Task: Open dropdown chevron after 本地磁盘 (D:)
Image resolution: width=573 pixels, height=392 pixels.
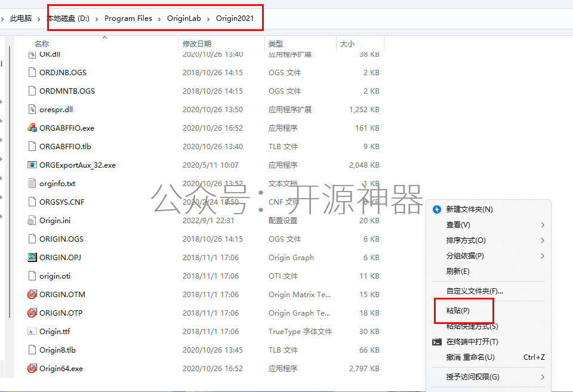Action: (x=97, y=18)
